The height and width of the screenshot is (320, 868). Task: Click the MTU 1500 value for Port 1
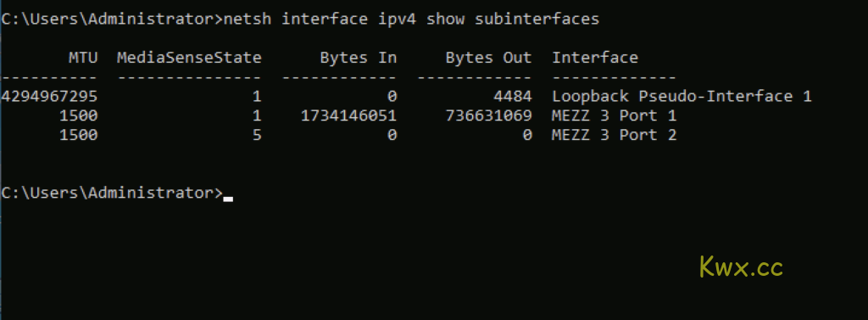click(78, 116)
